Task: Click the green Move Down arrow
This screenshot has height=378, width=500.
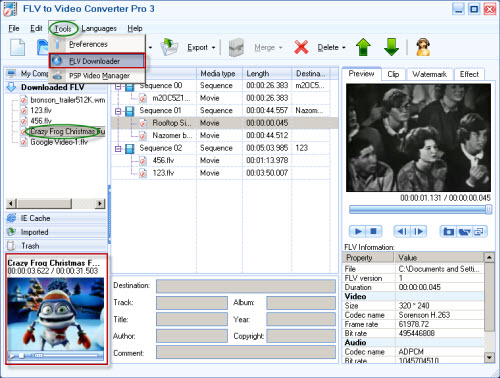Action: pos(391,47)
